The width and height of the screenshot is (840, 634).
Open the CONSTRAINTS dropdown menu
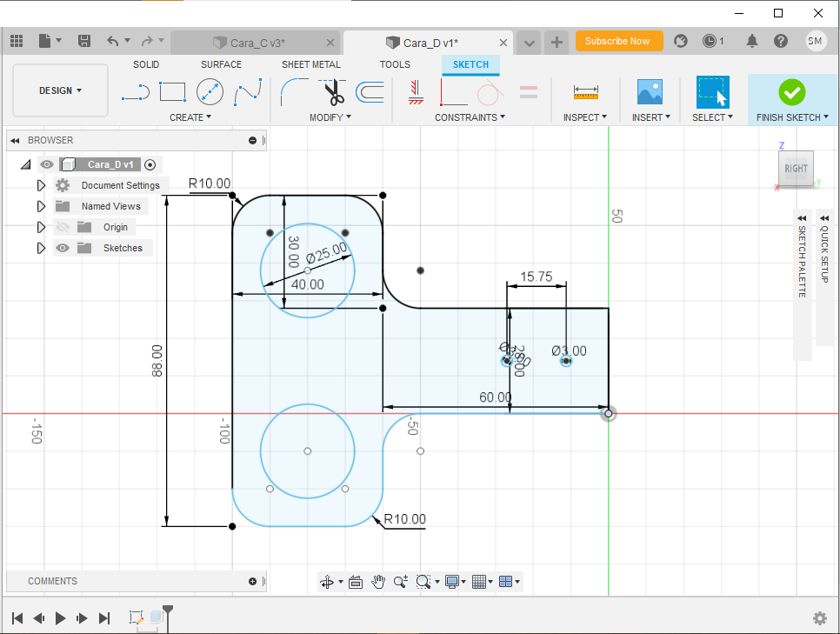tap(470, 117)
